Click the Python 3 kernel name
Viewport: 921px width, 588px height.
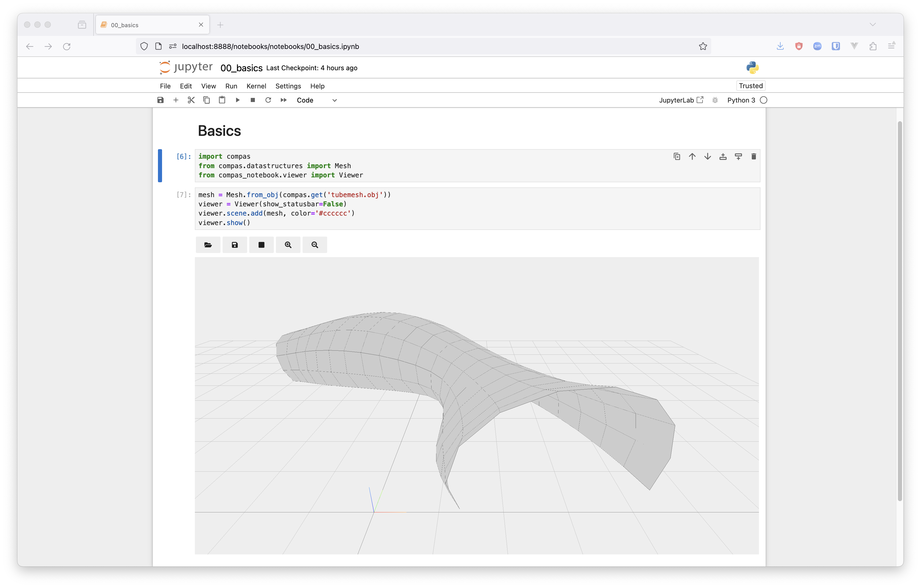click(x=741, y=100)
